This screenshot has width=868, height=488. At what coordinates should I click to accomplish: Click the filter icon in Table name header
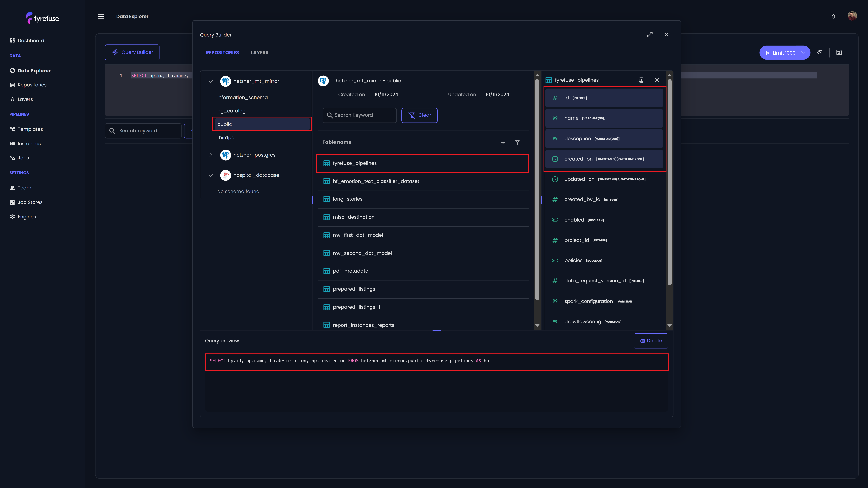[517, 142]
